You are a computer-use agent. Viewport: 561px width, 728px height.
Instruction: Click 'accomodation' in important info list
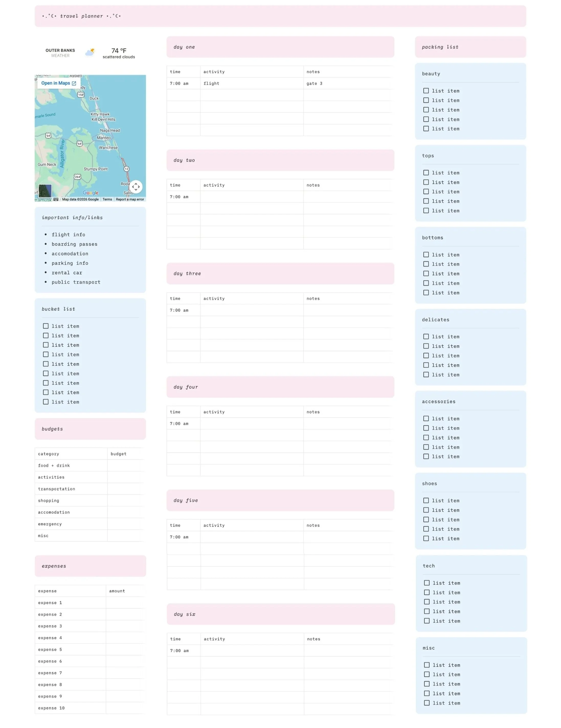click(x=70, y=254)
